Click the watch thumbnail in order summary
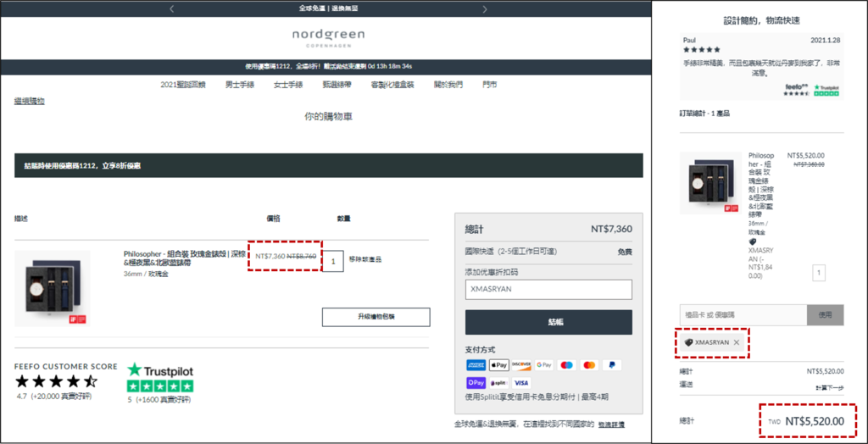This screenshot has height=444, width=868. tap(710, 183)
